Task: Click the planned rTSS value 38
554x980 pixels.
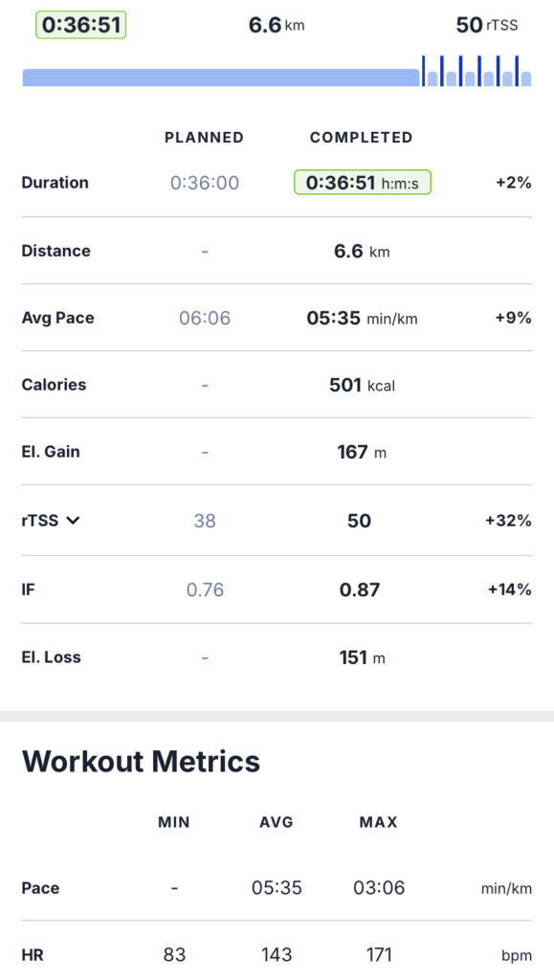Action: [205, 521]
